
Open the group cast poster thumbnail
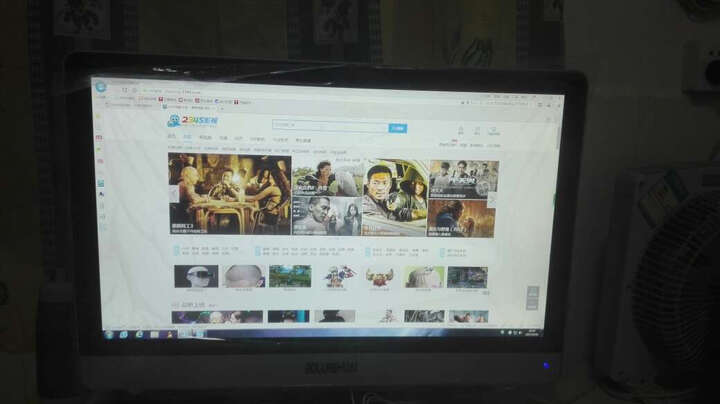point(464,180)
